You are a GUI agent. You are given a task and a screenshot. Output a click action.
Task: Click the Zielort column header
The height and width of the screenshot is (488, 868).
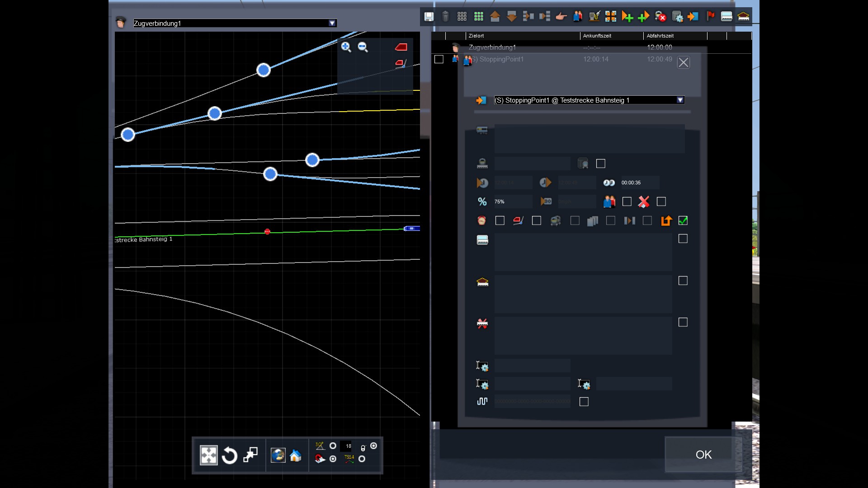click(476, 36)
